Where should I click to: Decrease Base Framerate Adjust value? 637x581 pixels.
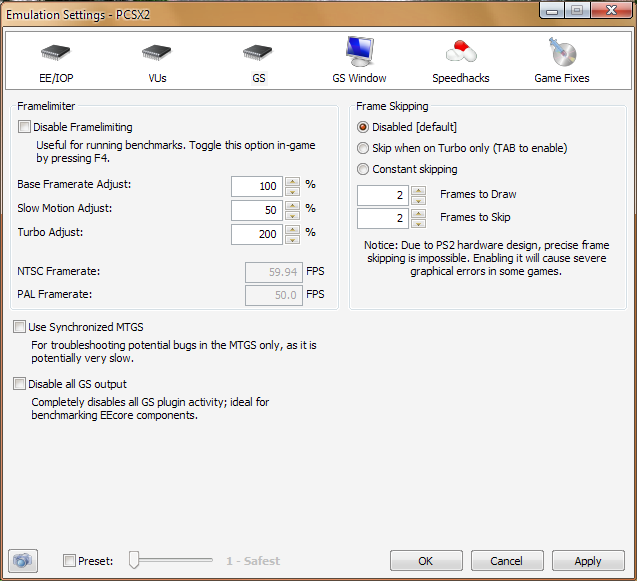click(x=292, y=191)
